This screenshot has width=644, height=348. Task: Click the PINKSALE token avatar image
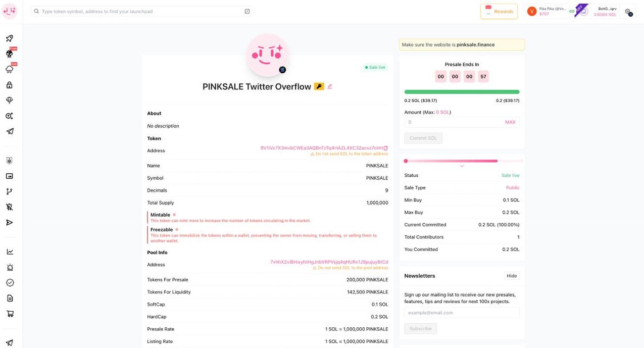[268, 55]
